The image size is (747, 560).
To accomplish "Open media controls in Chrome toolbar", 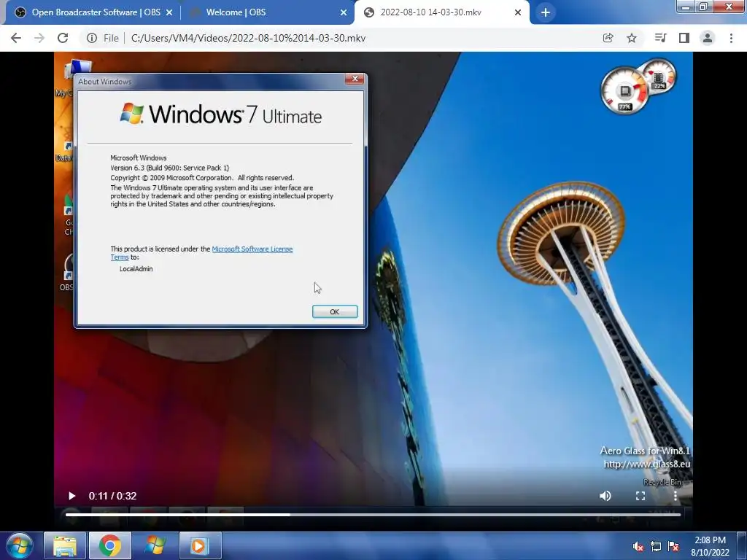I will [x=660, y=38].
